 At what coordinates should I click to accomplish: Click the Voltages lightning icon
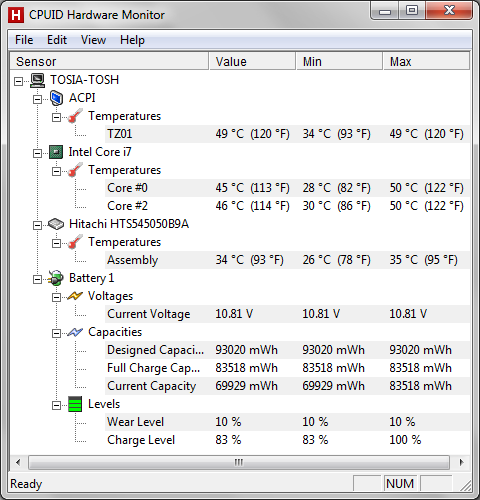point(75,296)
